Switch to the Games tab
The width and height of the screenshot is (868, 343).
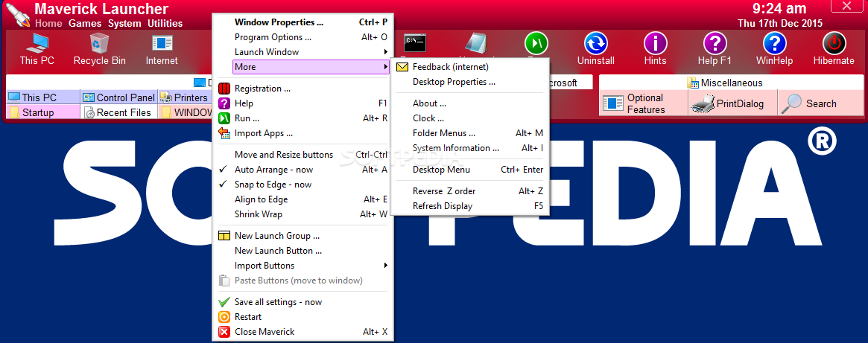(85, 23)
